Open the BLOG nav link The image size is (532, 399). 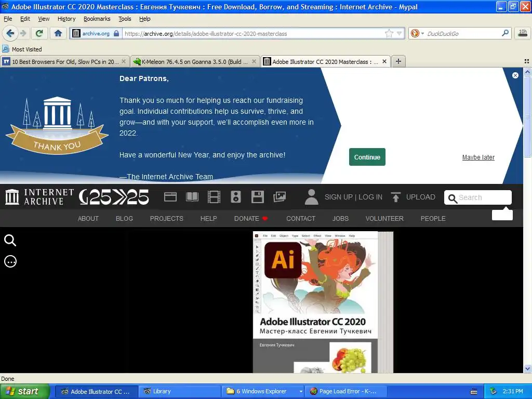tap(124, 219)
